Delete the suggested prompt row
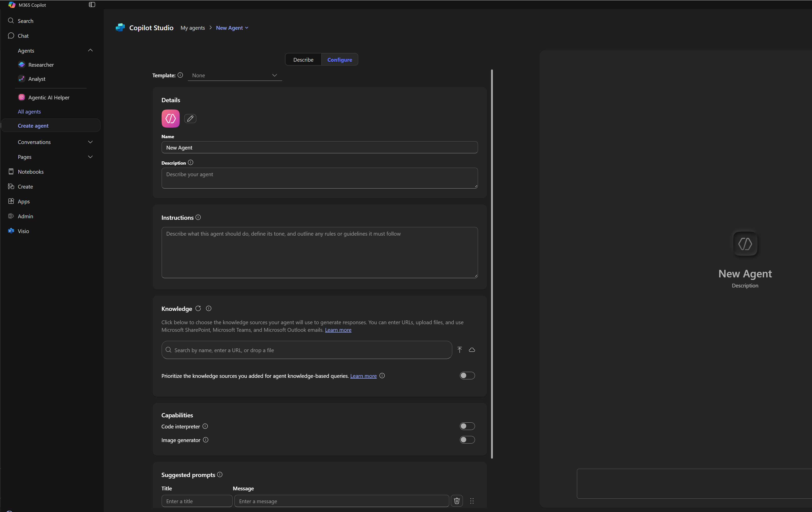The height and width of the screenshot is (512, 812). click(457, 501)
